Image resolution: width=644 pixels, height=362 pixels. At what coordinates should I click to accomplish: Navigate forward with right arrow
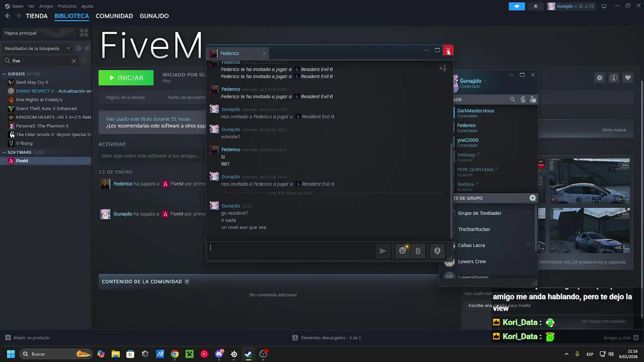click(18, 16)
